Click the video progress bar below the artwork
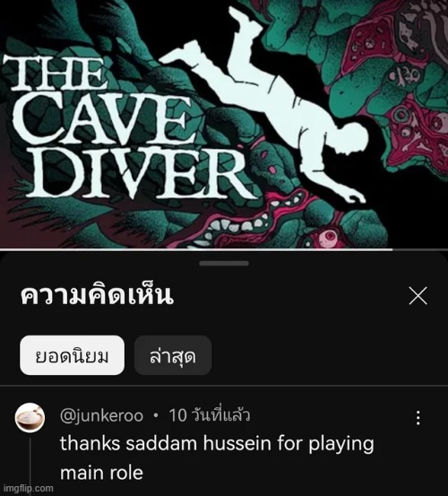448x496 pixels. (224, 249)
